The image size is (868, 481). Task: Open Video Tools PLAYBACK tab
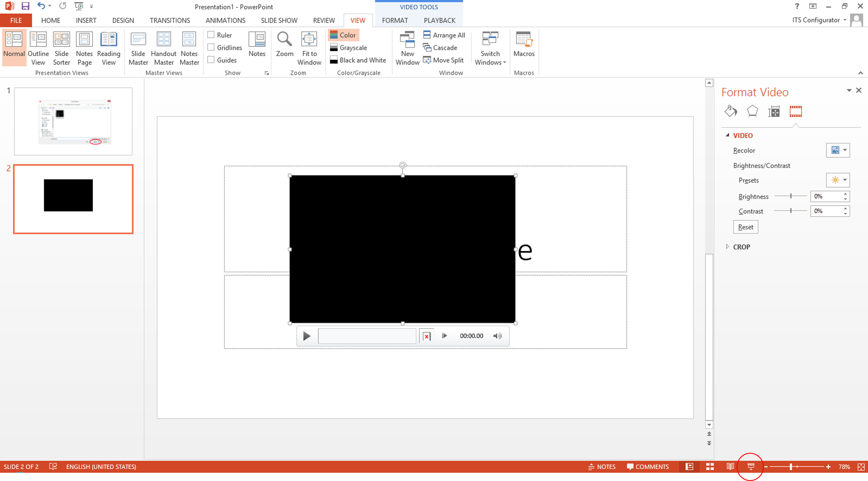point(439,20)
